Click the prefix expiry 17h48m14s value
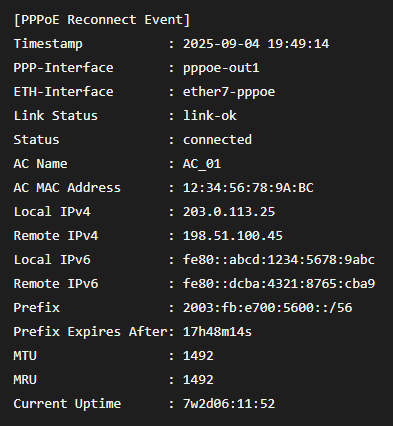 (217, 332)
